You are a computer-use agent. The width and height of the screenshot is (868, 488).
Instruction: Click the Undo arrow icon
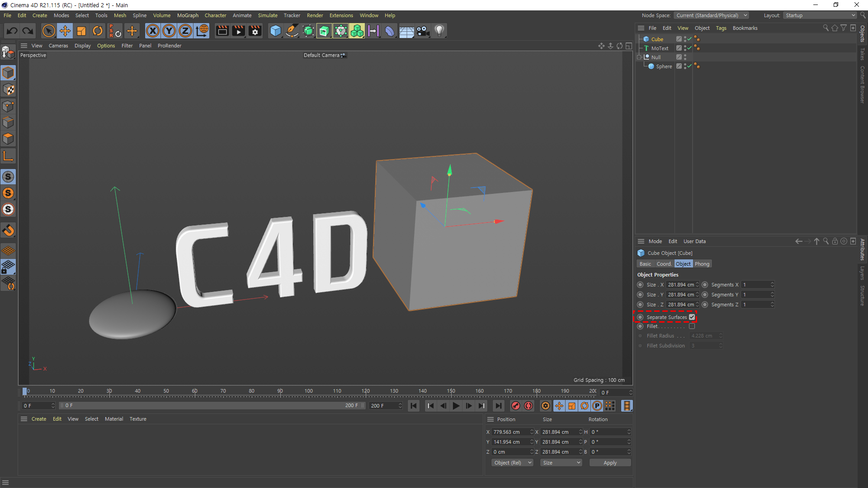[x=12, y=31]
